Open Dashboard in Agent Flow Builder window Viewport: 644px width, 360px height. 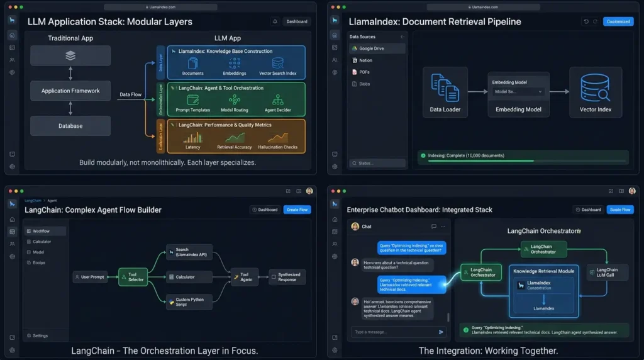point(265,210)
